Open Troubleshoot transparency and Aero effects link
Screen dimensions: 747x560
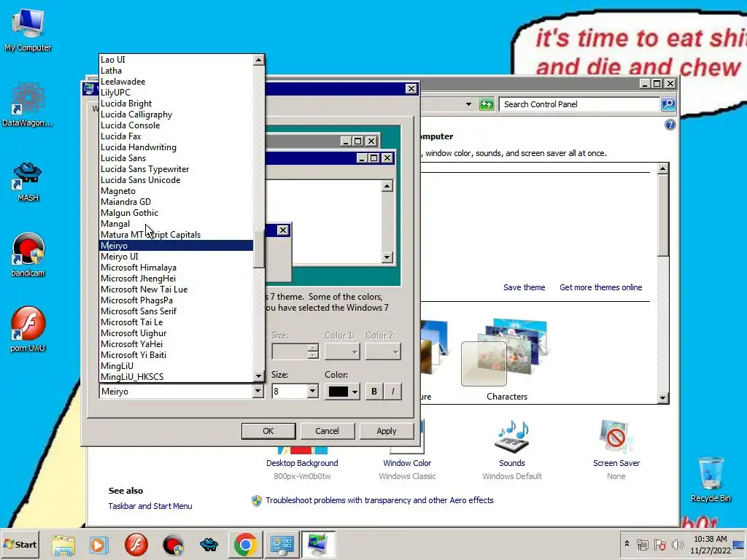379,500
